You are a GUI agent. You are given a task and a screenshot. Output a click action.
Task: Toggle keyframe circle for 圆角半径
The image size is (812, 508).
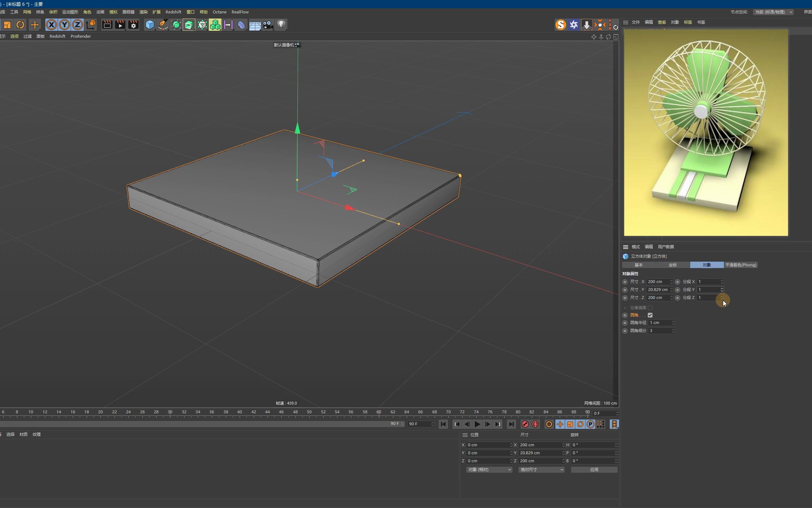click(x=625, y=323)
